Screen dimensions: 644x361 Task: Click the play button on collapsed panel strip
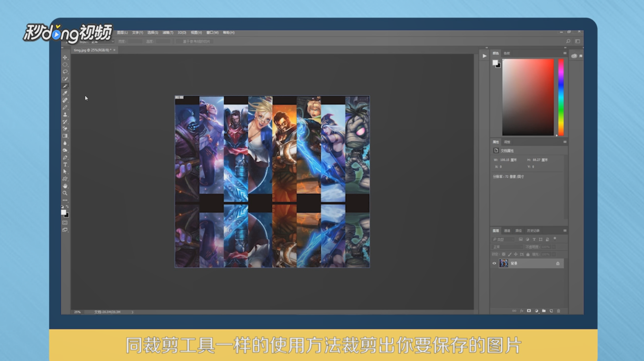pos(484,56)
